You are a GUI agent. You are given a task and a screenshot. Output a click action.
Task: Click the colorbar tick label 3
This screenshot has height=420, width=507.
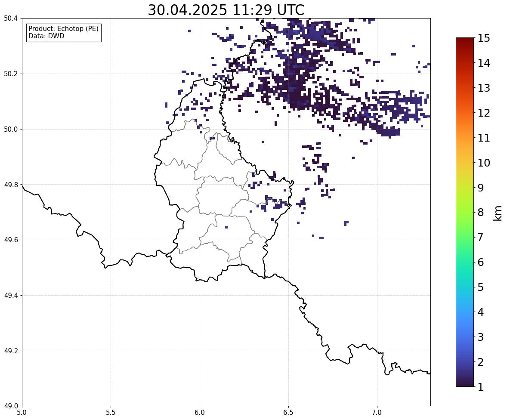[480, 337]
